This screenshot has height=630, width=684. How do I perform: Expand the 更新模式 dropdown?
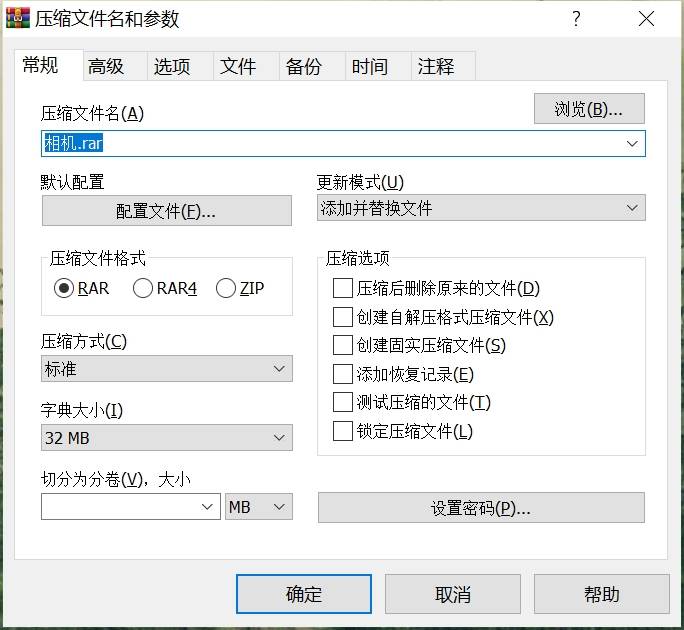pos(481,208)
